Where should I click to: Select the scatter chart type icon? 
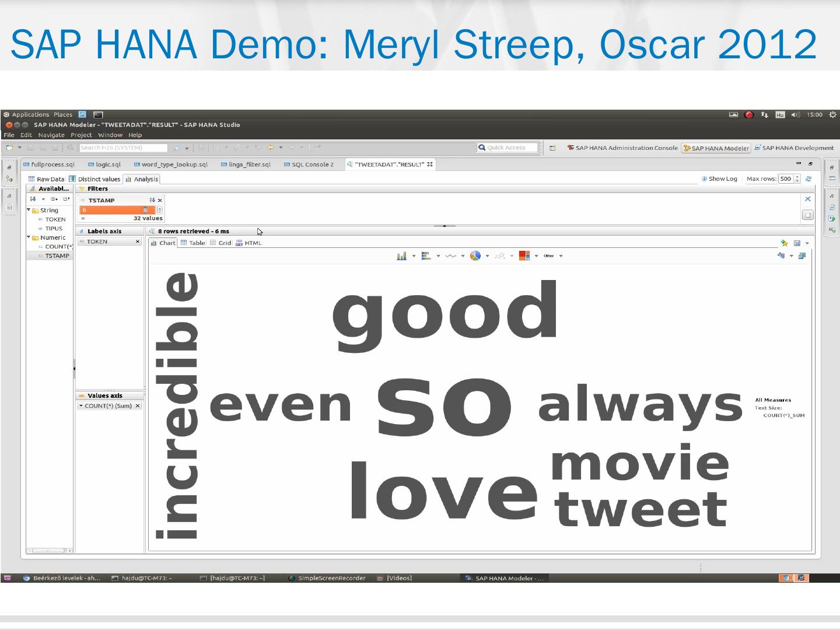(x=500, y=256)
